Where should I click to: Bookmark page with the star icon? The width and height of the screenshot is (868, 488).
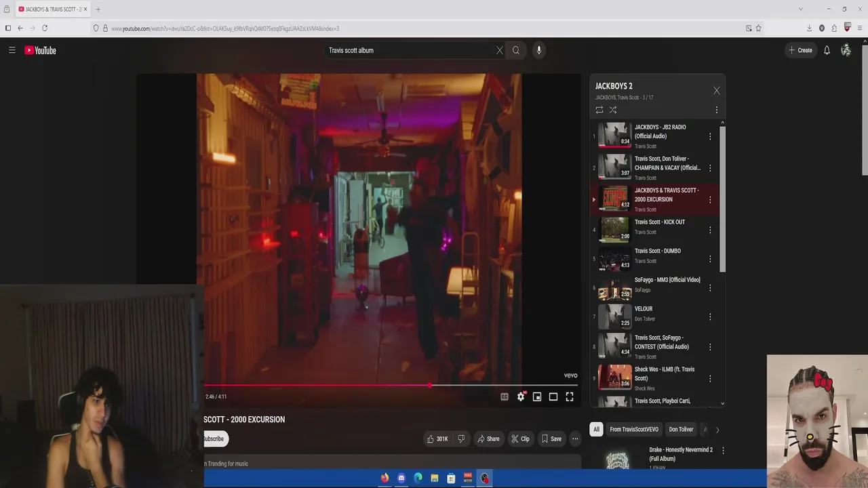759,28
